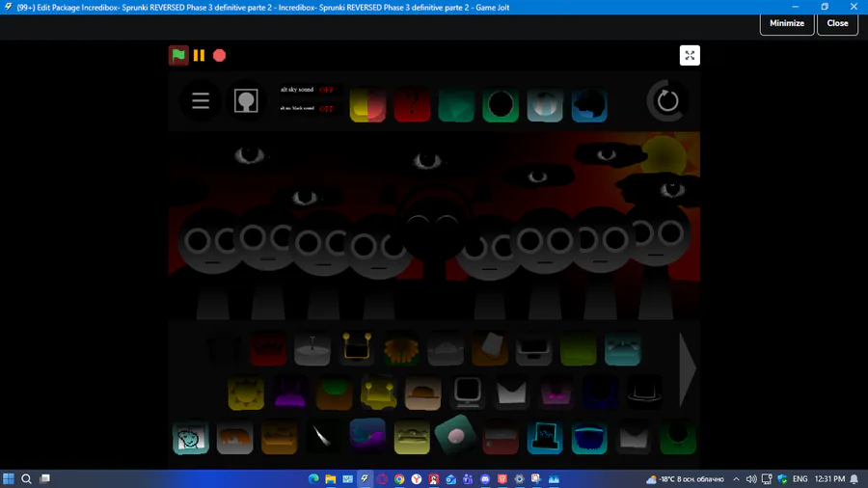Pick the teal bow-shaped sound icon
Viewport: 868px width, 488px height.
click(622, 348)
